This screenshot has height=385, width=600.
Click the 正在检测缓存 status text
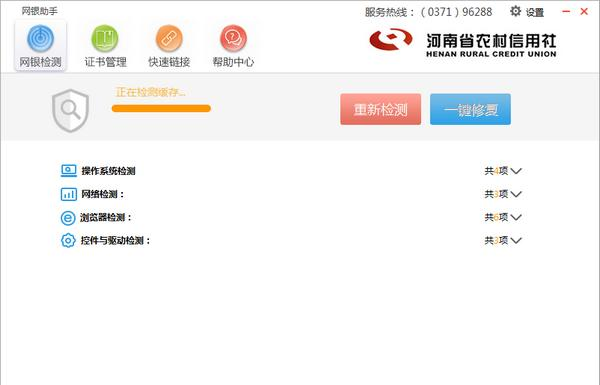click(150, 92)
